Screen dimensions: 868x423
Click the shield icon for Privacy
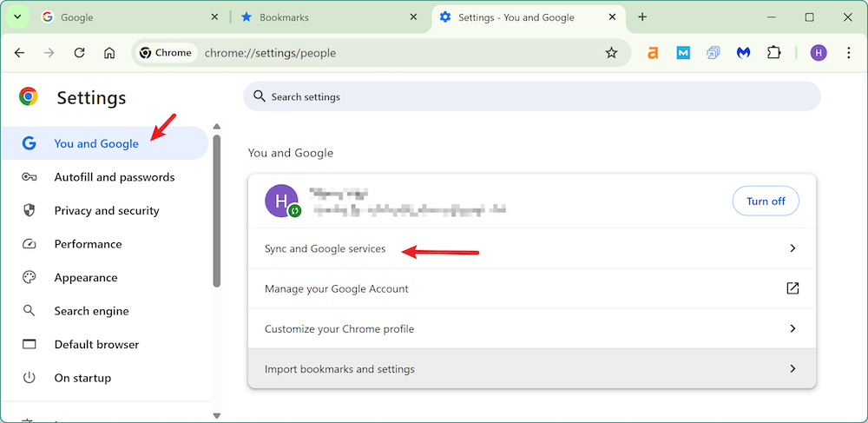[x=29, y=210]
